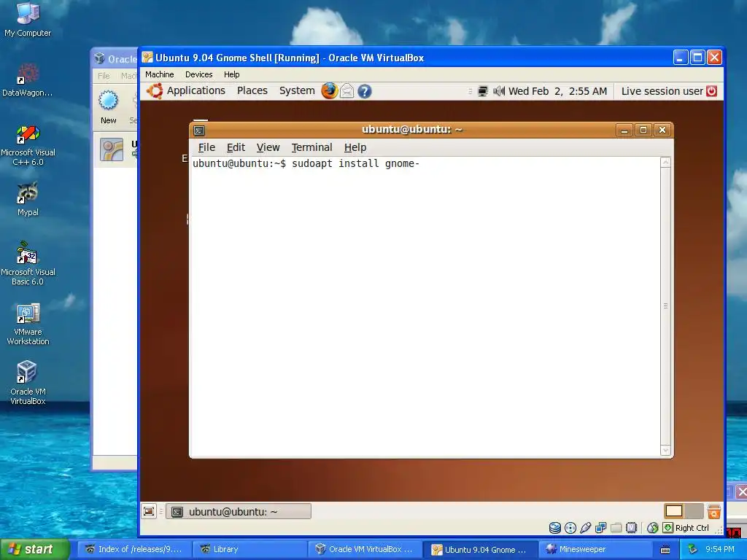
Task: Click the USB devices status icon
Action: point(586,528)
